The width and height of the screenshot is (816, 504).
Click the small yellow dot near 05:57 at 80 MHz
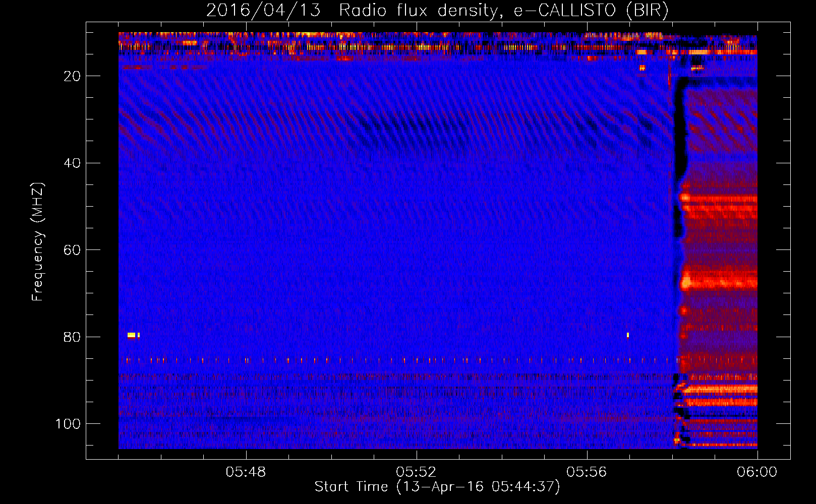627,335
